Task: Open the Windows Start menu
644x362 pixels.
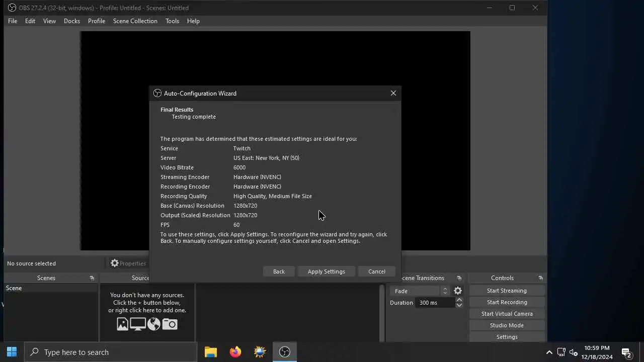Action: point(12,352)
